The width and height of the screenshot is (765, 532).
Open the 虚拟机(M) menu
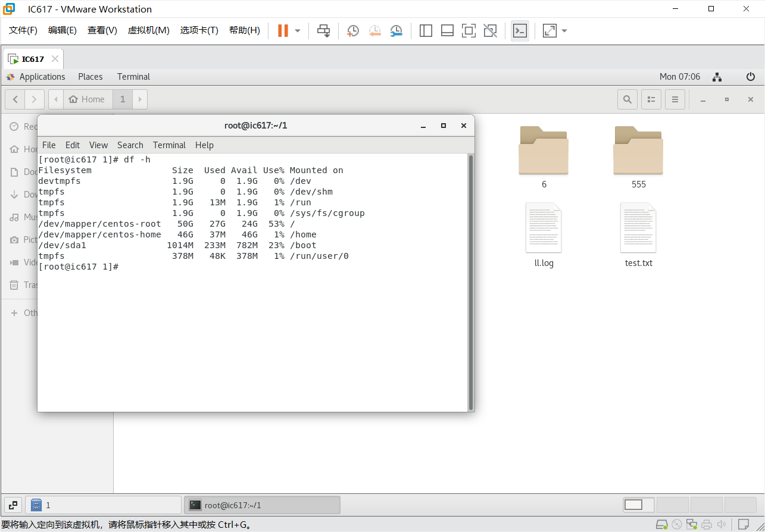(x=149, y=30)
